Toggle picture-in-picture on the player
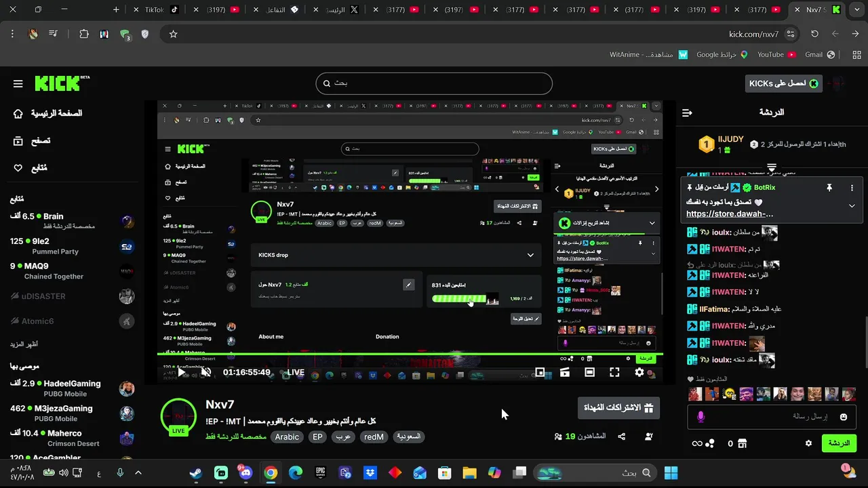868x488 pixels. tap(540, 372)
